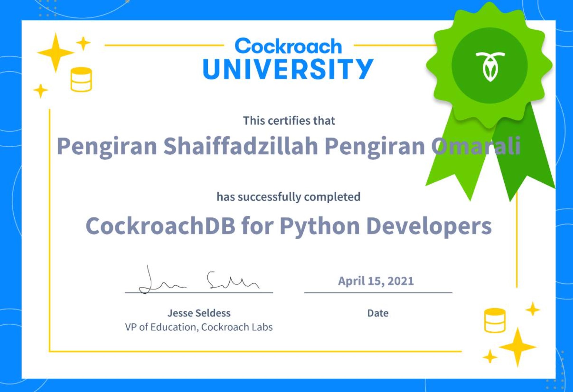Screen dimensions: 573x392
Task: Select the large four-pointed star top left
Action: coord(56,53)
